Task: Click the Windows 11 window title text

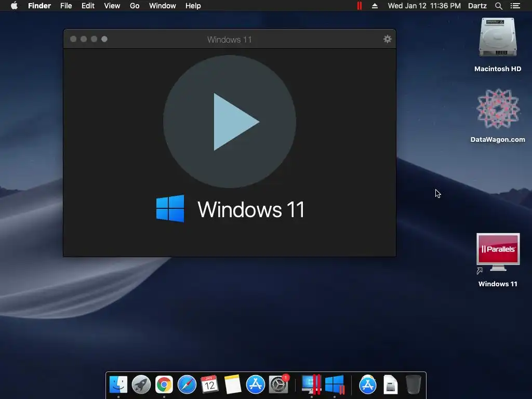Action: click(x=229, y=39)
